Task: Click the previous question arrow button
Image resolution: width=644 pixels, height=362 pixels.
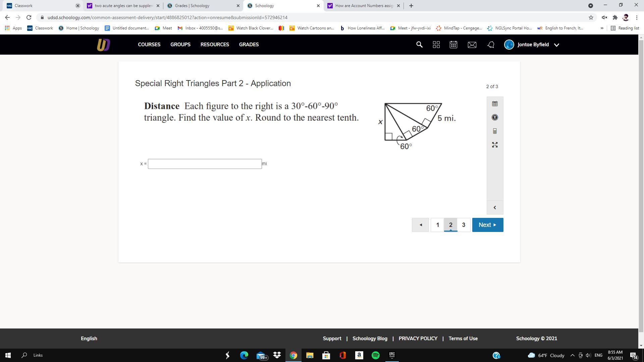Action: pyautogui.click(x=420, y=225)
